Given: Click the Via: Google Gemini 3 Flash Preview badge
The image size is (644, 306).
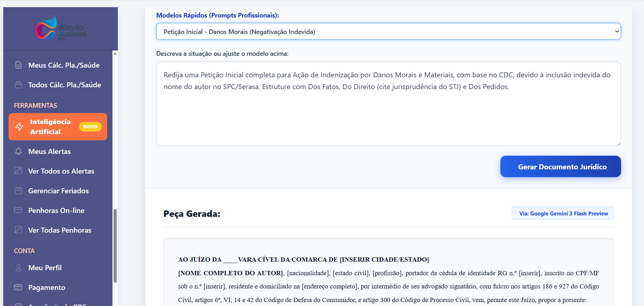Looking at the screenshot, I should click(x=563, y=213).
